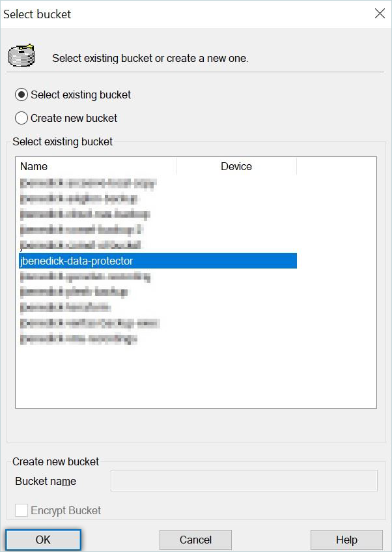Select the last bucket in the list
This screenshot has width=392, height=552.
[79, 339]
